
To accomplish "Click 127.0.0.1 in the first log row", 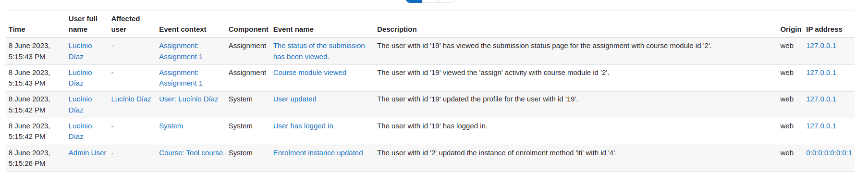I will pos(821,46).
